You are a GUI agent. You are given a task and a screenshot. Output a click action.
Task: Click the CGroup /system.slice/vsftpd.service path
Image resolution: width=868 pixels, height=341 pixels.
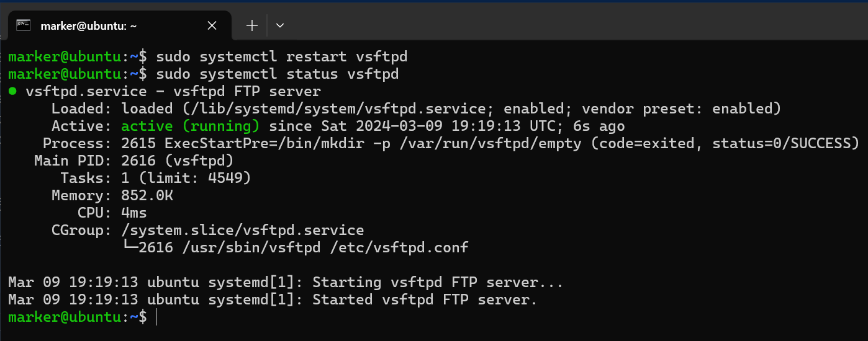click(x=243, y=231)
